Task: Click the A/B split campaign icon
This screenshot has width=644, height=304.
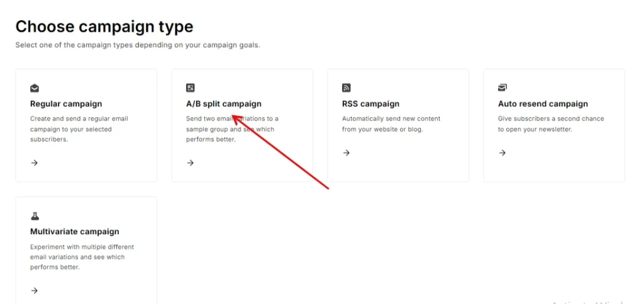Action: tap(191, 88)
